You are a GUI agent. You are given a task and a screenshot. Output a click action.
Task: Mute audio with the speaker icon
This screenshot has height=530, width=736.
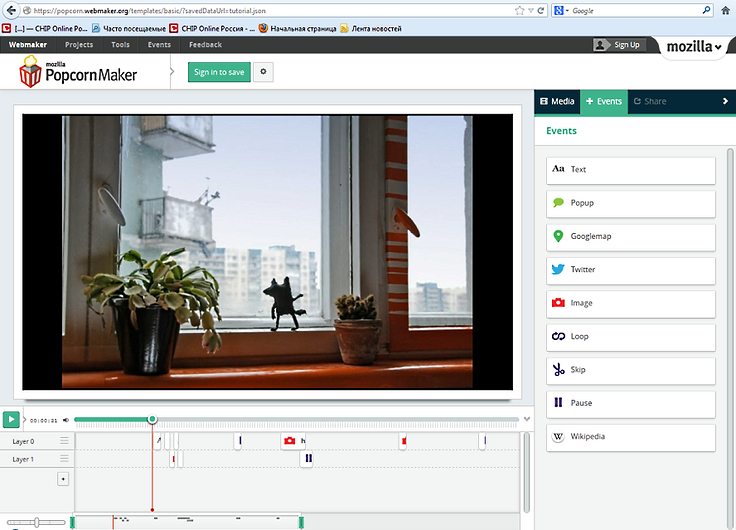pyautogui.click(x=66, y=420)
